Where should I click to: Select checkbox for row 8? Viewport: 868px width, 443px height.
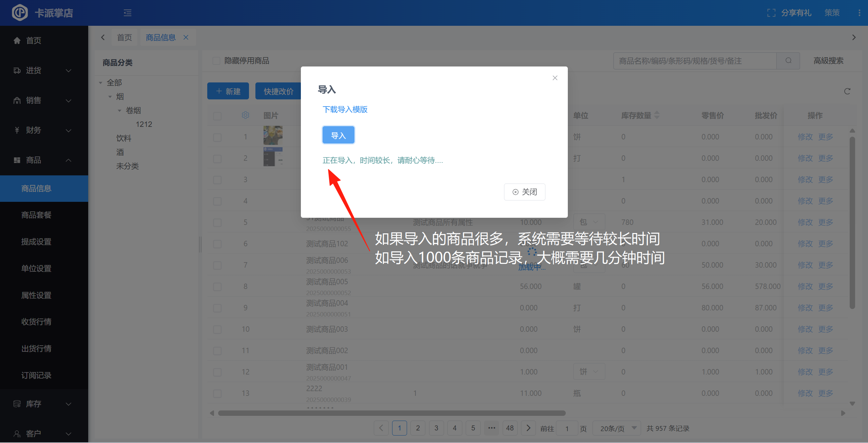[x=217, y=287]
